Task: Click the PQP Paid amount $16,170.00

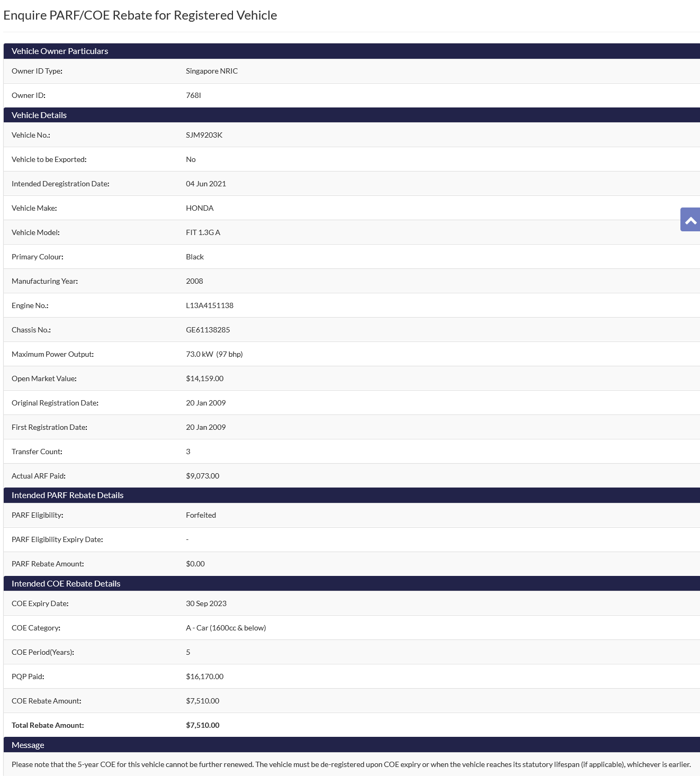Action: coord(204,676)
